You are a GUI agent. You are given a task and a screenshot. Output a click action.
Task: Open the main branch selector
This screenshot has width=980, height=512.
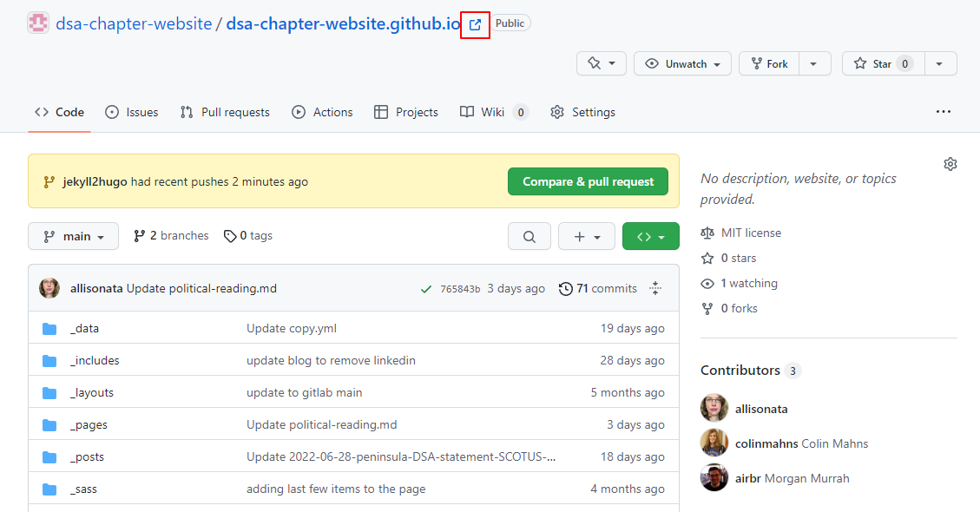pyautogui.click(x=73, y=236)
